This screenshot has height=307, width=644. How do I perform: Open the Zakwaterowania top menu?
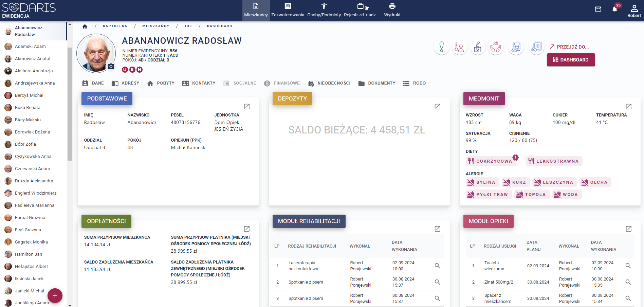[x=288, y=10]
